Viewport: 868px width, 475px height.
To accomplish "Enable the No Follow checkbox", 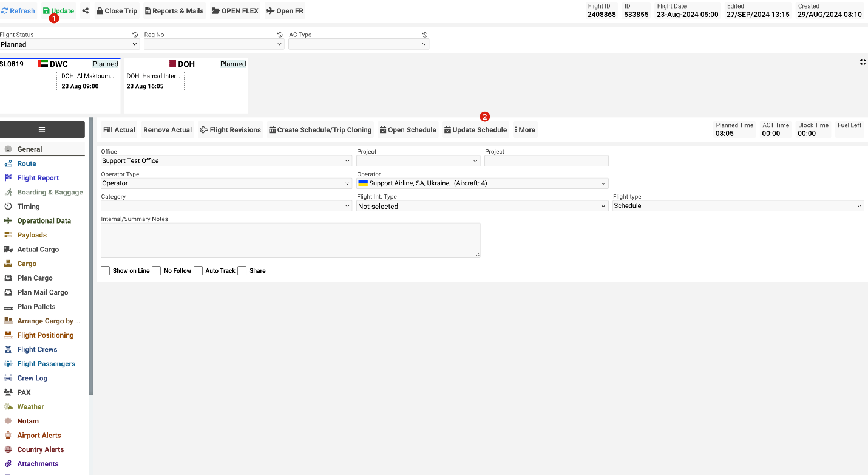I will 156,270.
